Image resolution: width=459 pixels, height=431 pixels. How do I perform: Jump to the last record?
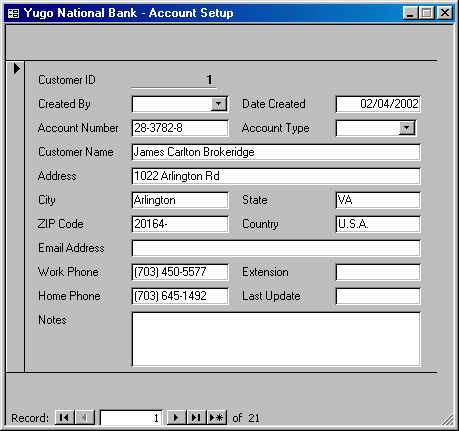[x=197, y=417]
